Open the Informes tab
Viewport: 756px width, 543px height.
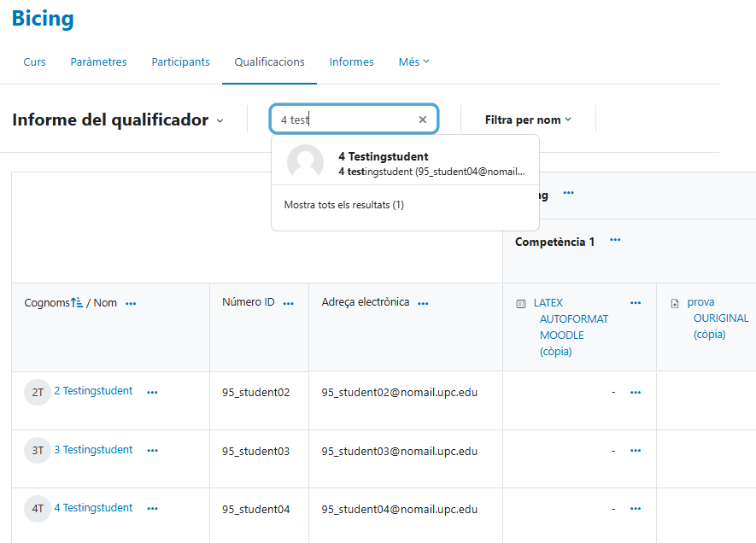point(351,62)
